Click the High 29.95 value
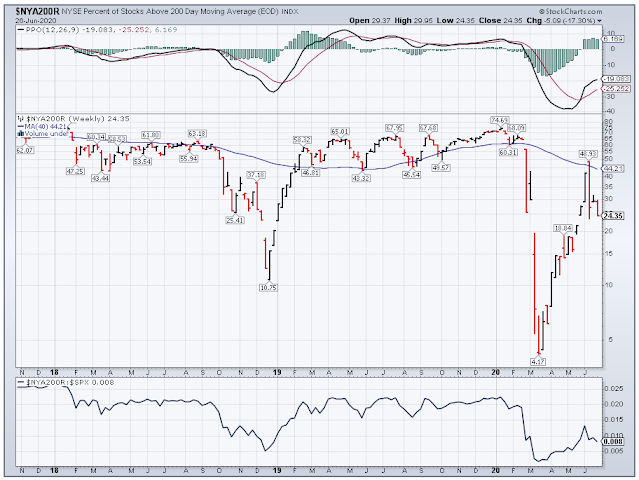Screen dimensions: 639x480 click(x=413, y=20)
